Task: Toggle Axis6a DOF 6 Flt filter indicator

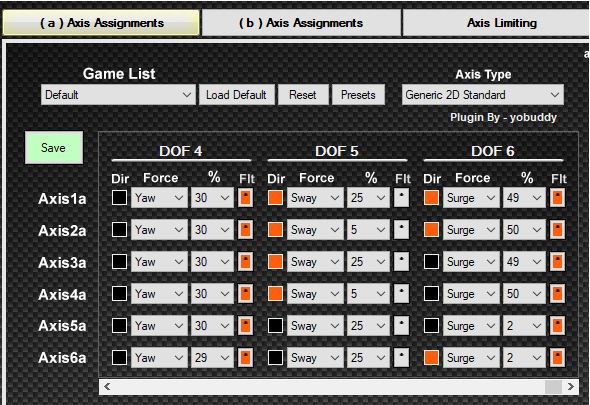Action: click(558, 358)
